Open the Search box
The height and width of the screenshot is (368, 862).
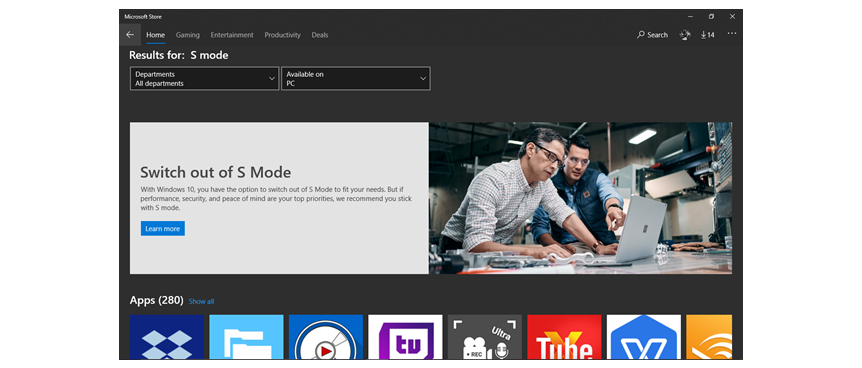653,35
